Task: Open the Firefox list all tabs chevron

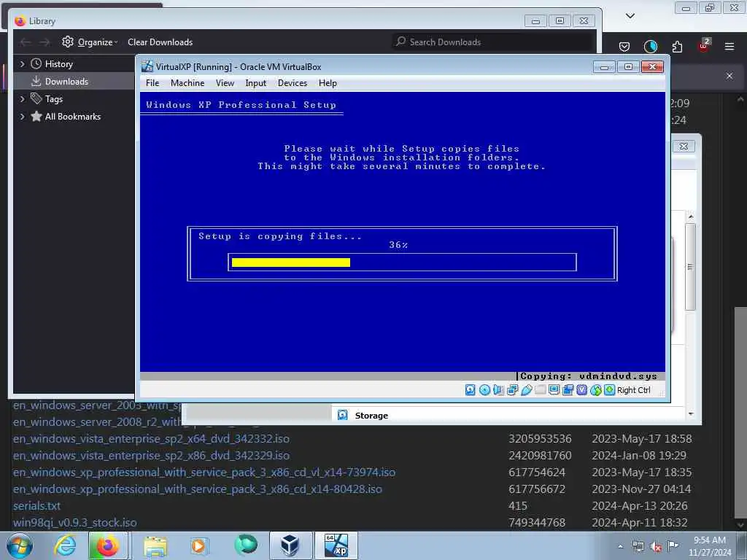Action: [630, 16]
